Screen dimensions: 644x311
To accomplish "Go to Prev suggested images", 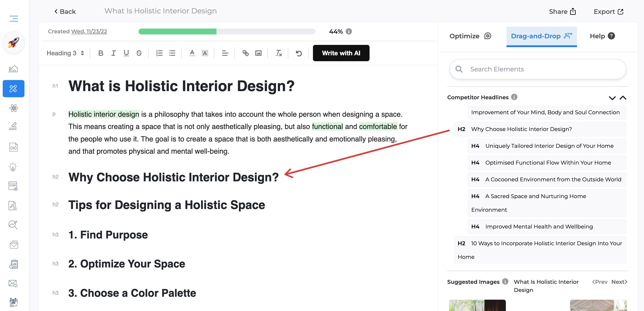I will click(x=600, y=282).
